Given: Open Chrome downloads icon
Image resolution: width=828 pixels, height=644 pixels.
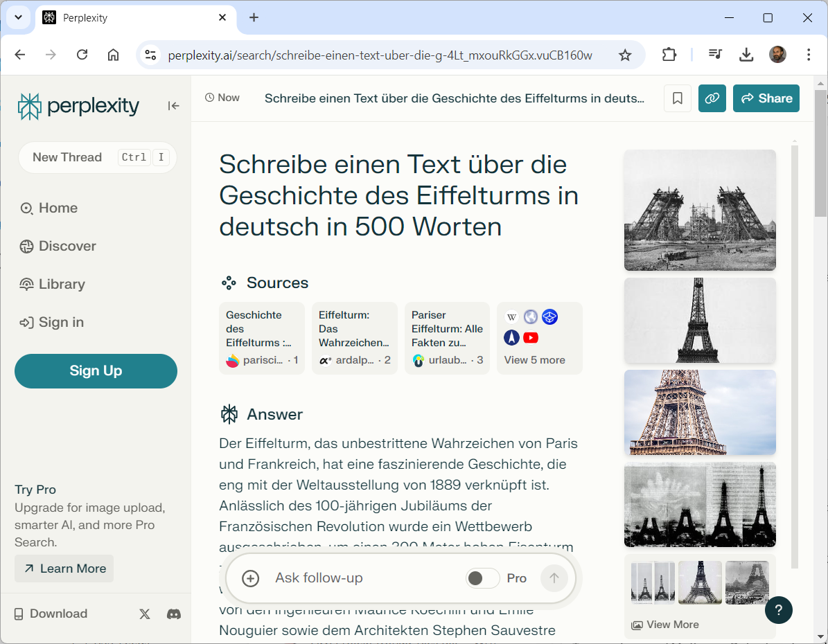Looking at the screenshot, I should coord(746,55).
